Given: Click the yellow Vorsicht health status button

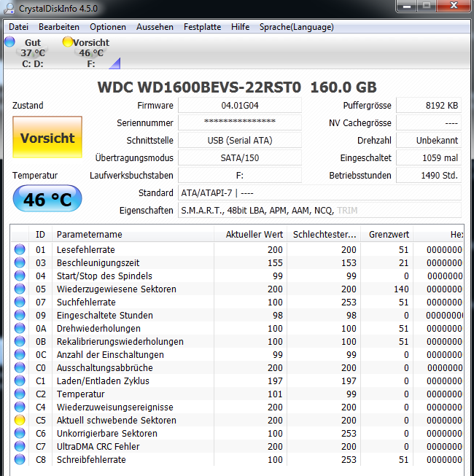Looking at the screenshot, I should tap(47, 137).
